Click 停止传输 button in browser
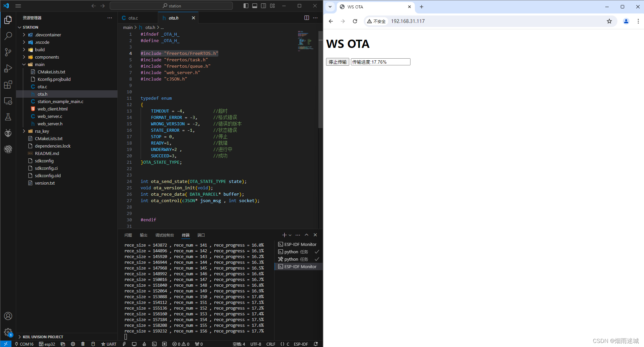Viewport: 644px width, 347px height. point(337,62)
